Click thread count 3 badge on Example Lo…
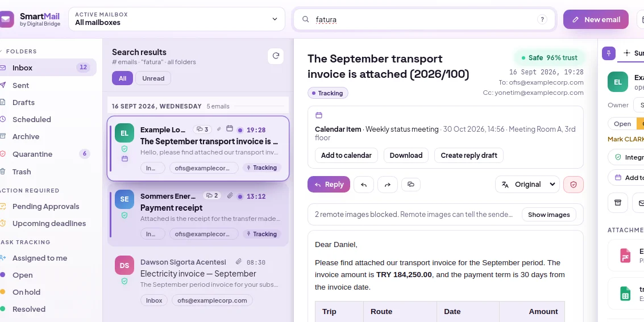The height and width of the screenshot is (322, 644). [x=202, y=129]
